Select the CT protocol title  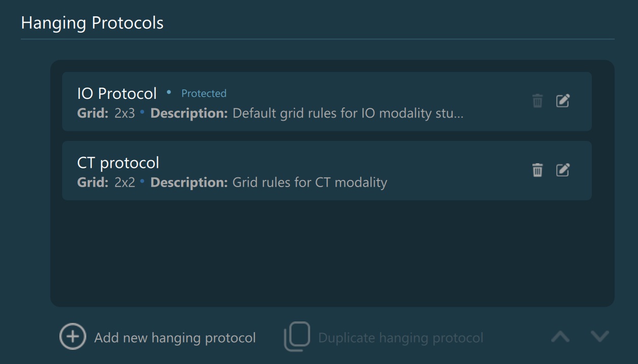click(118, 163)
